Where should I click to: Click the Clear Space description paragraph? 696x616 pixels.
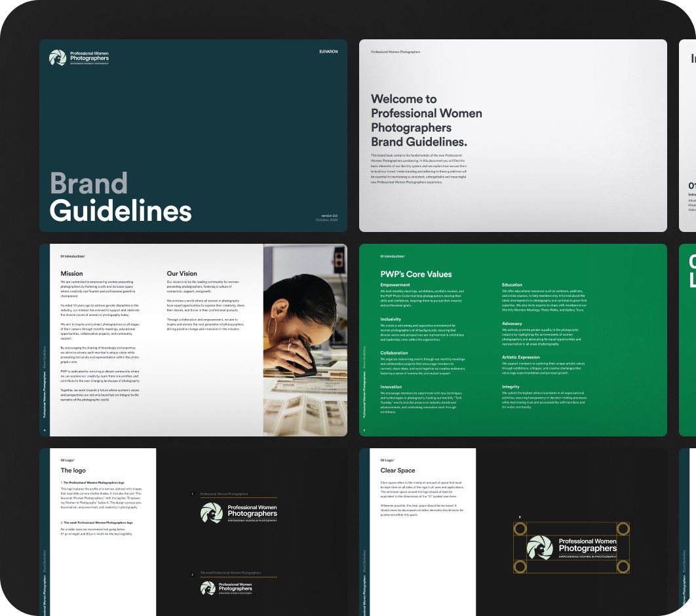421,499
